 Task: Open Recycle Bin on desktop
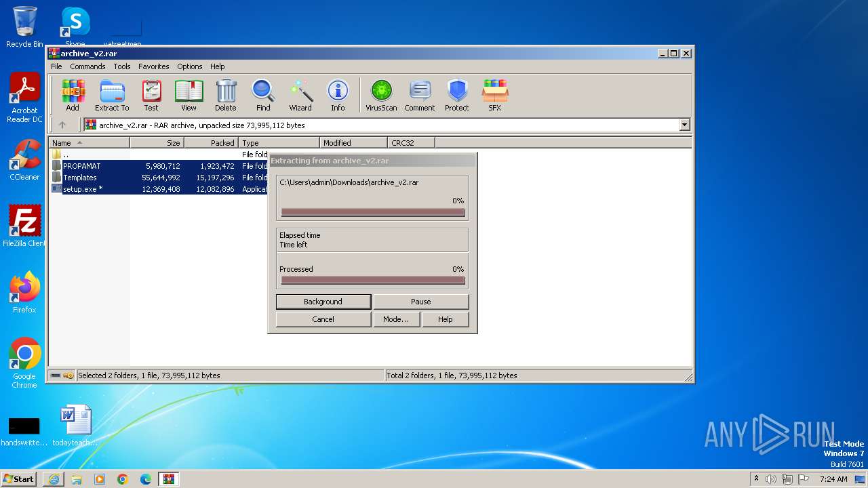[x=24, y=27]
